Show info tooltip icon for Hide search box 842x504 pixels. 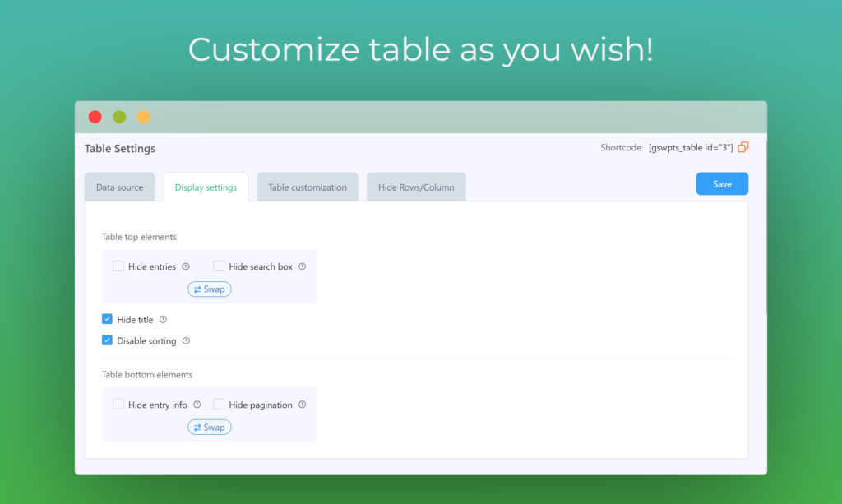click(303, 266)
